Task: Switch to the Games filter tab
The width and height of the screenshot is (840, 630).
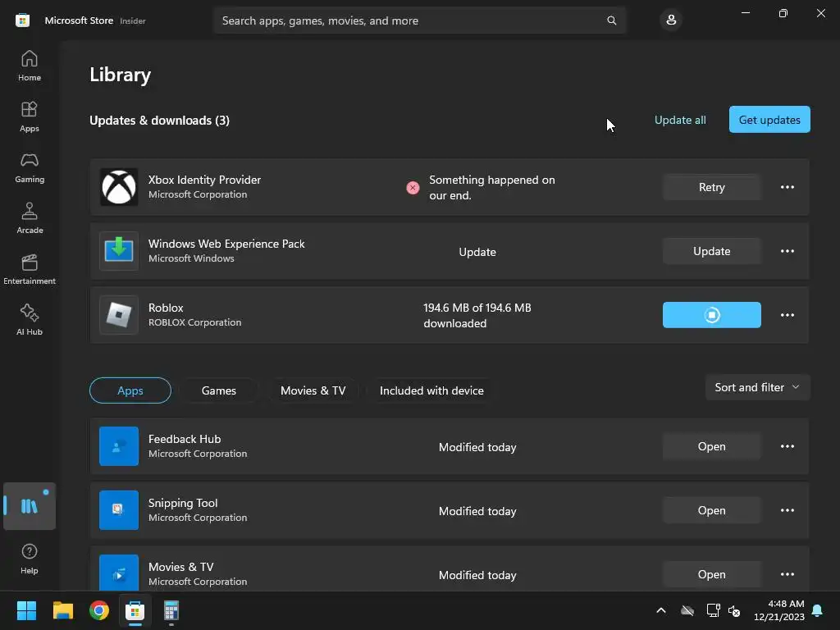Action: (218, 390)
